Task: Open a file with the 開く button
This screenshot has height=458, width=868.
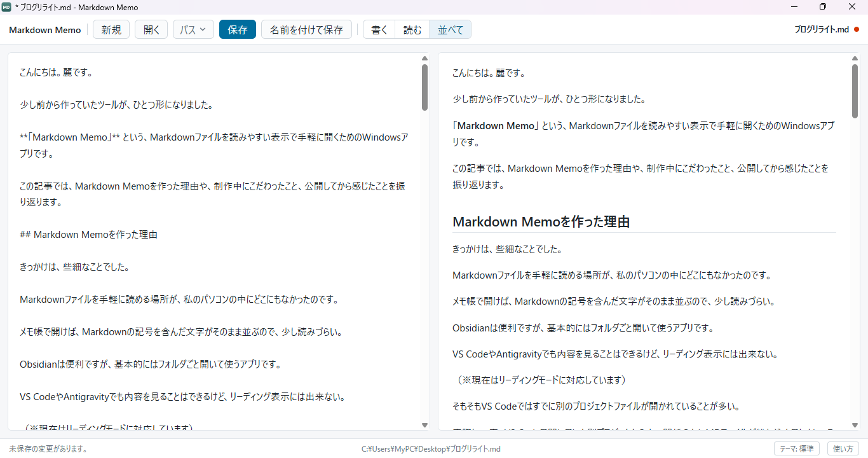Action: click(x=151, y=29)
